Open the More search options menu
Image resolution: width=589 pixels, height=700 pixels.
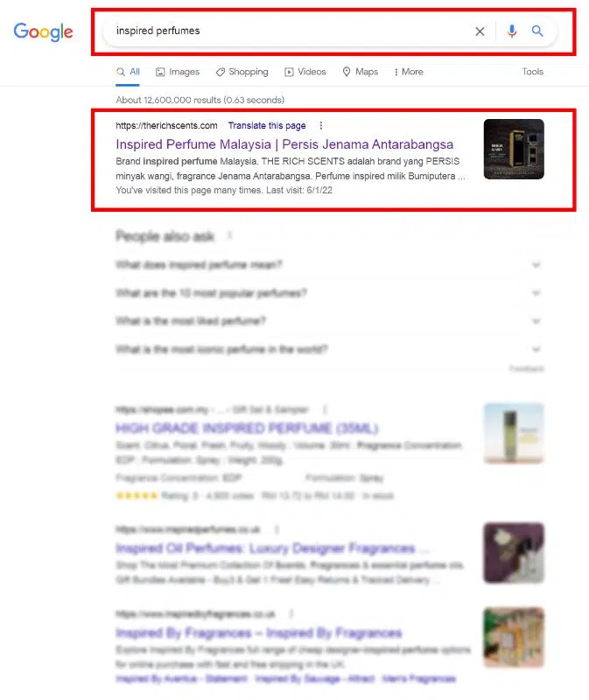409,72
